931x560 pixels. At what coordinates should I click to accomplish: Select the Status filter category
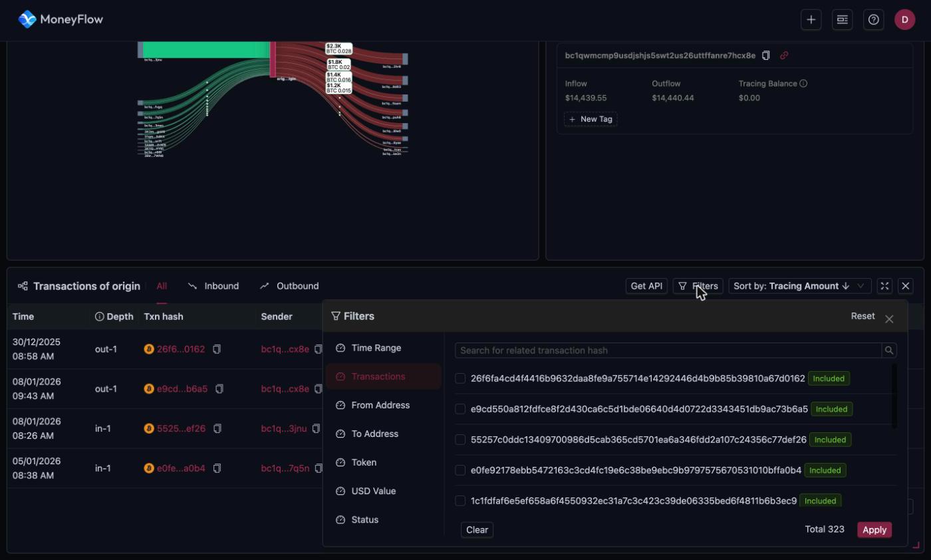pos(383,519)
